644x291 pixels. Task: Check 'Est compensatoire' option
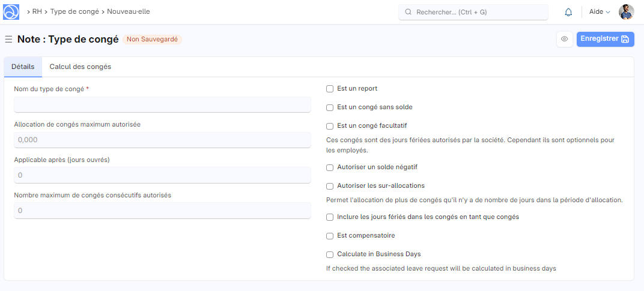tap(330, 236)
